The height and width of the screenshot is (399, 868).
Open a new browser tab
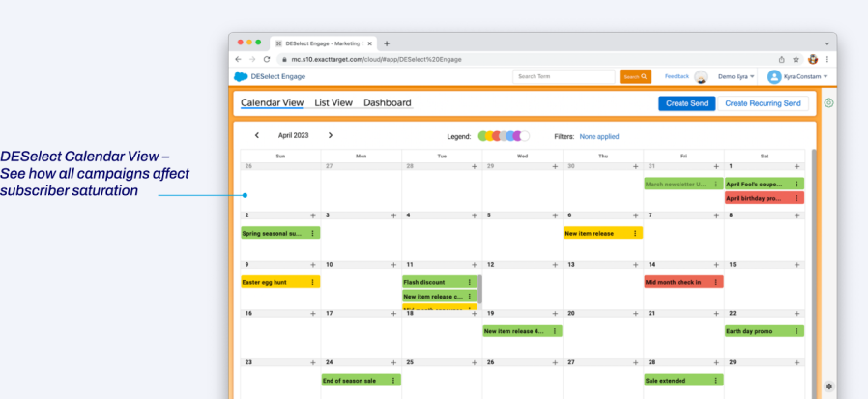(387, 43)
